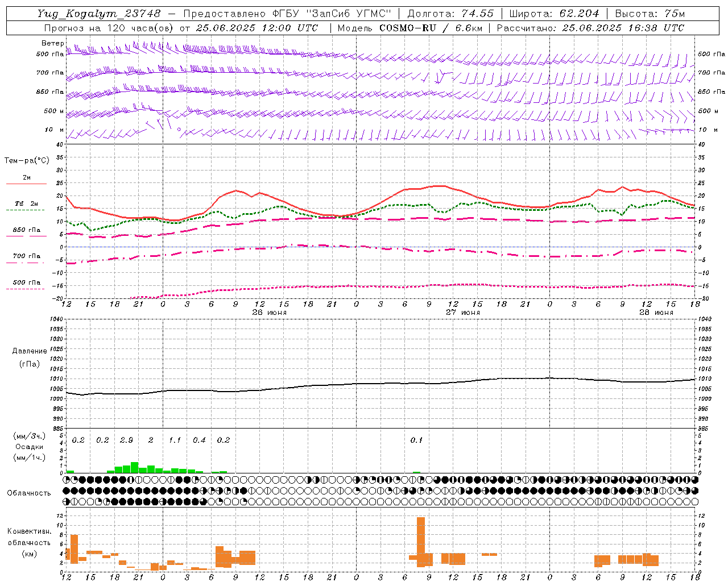Click the 1.1 precipitation total value
Screen dimensions: 728x582
pyautogui.click(x=175, y=440)
